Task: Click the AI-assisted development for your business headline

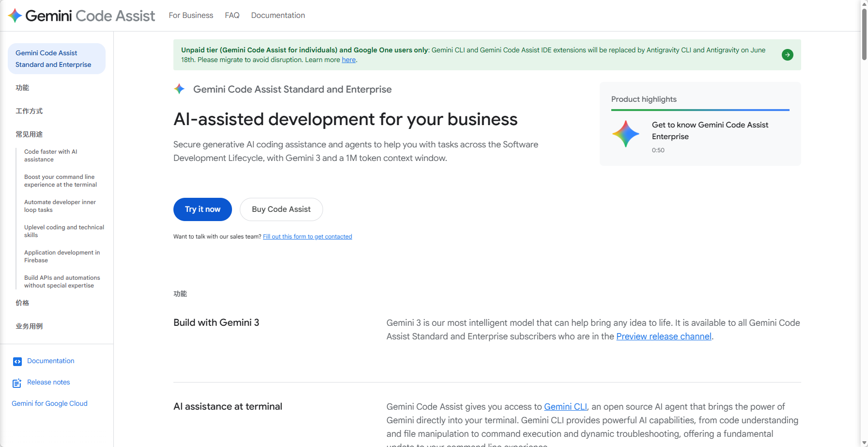Action: 345,119
